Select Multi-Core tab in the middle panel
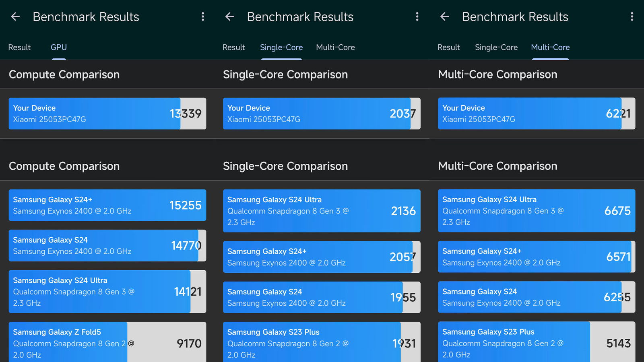Viewport: 644px width, 362px height. point(335,47)
